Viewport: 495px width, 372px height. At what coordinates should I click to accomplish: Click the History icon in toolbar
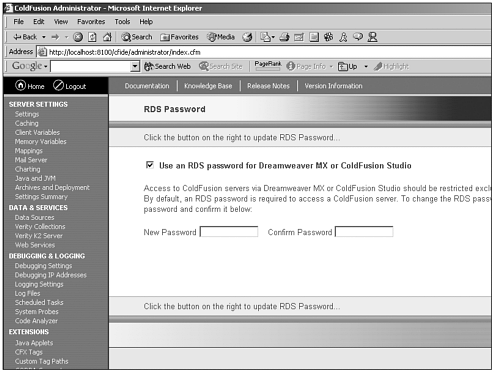coord(247,37)
